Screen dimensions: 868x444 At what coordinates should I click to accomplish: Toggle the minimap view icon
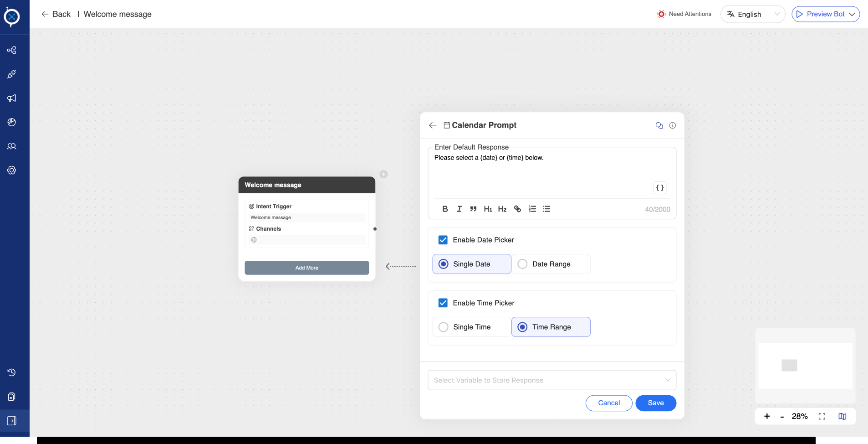(842, 416)
